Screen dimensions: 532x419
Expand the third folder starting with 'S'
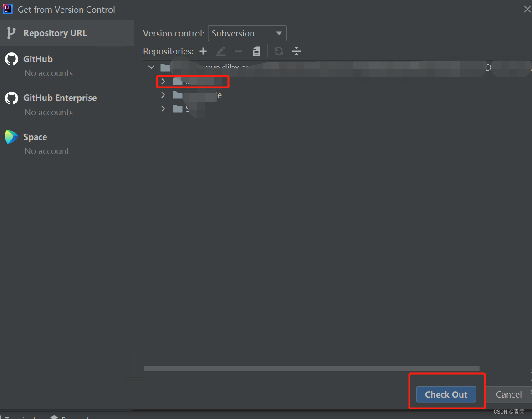click(x=163, y=109)
